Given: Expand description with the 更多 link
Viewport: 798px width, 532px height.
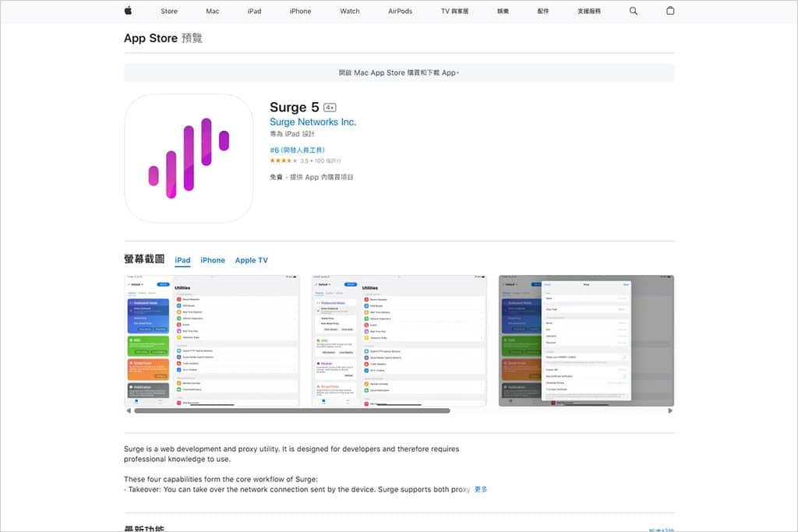Looking at the screenshot, I should (x=481, y=489).
